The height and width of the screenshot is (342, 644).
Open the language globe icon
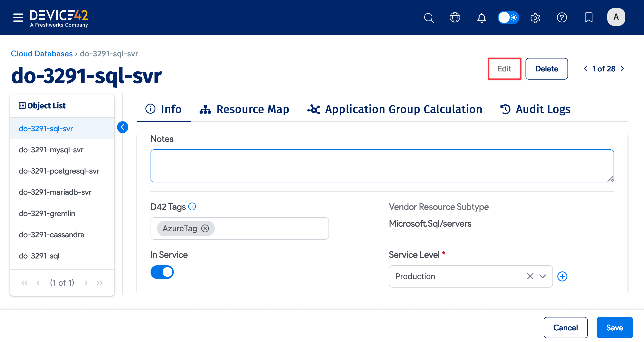click(455, 17)
